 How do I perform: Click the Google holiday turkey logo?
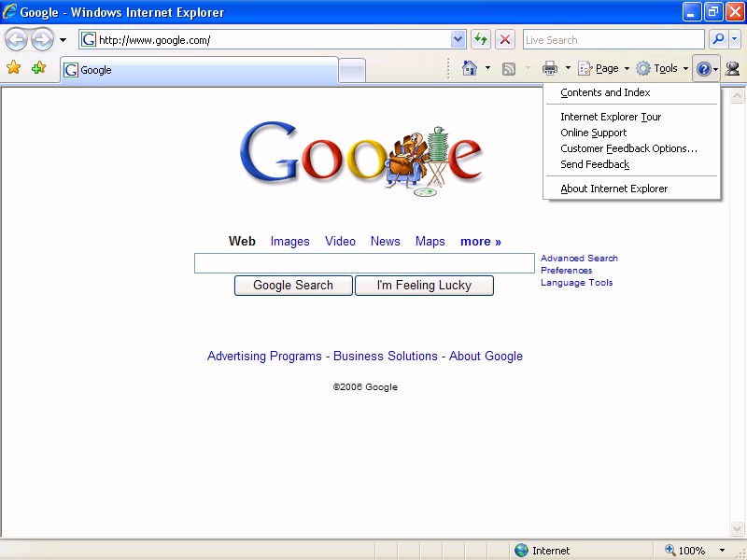[361, 159]
